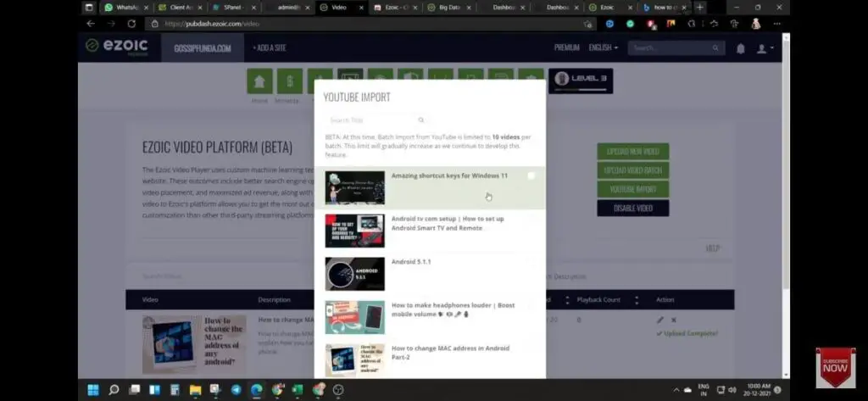Click the Search Title magnifier in YouTube Import
Viewport: 868px width, 401px height.
(x=420, y=120)
